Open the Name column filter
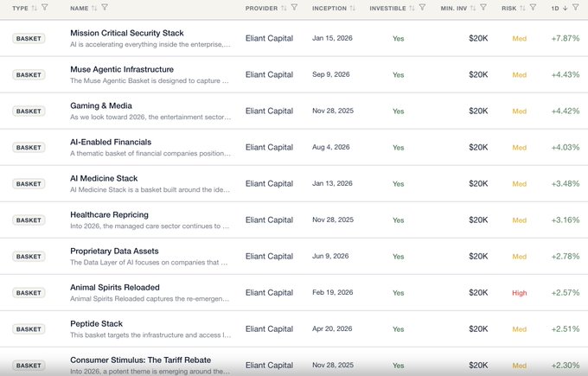The image size is (588, 376). [x=105, y=8]
